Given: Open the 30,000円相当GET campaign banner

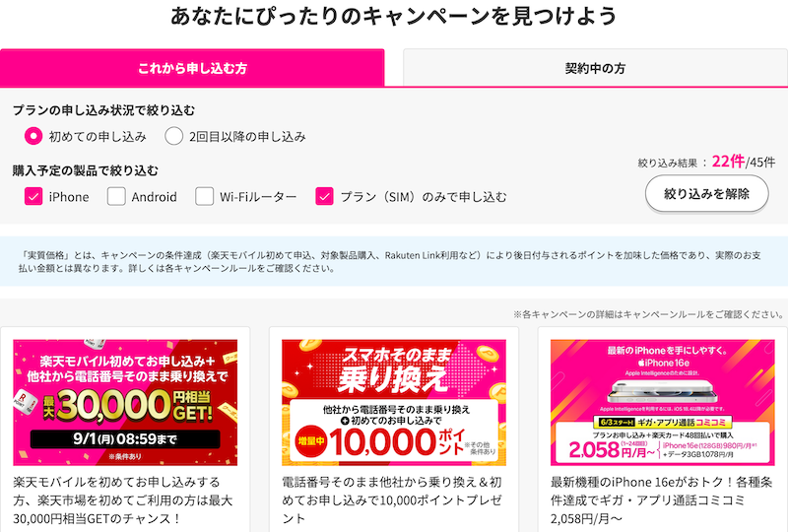Looking at the screenshot, I should [x=125, y=402].
